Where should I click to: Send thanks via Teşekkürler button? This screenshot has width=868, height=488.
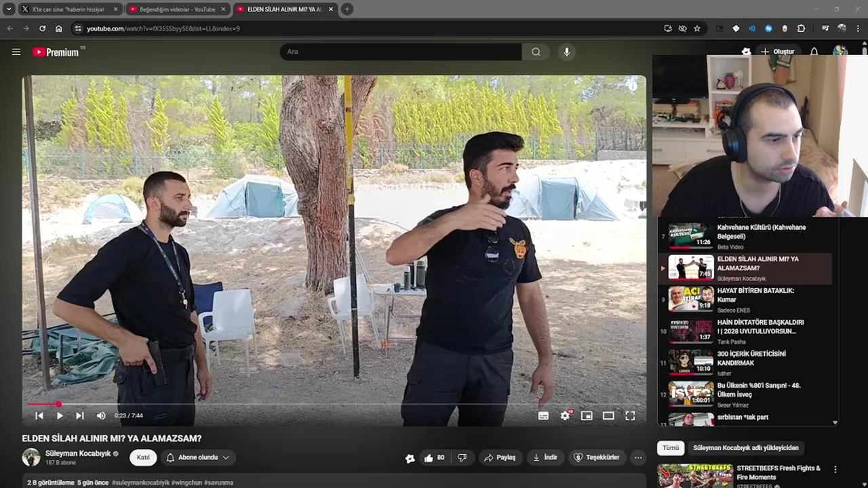[x=597, y=457]
